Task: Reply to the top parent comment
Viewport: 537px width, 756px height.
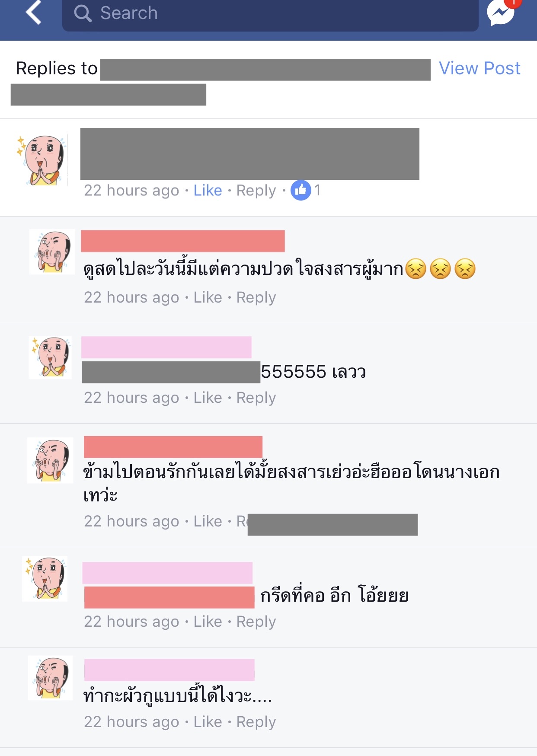Action: [x=256, y=191]
